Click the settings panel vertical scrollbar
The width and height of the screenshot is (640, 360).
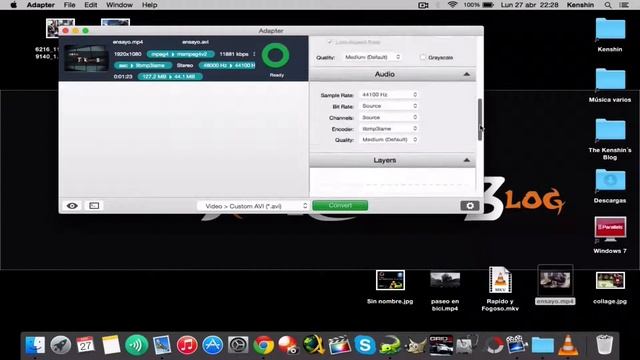(x=480, y=120)
